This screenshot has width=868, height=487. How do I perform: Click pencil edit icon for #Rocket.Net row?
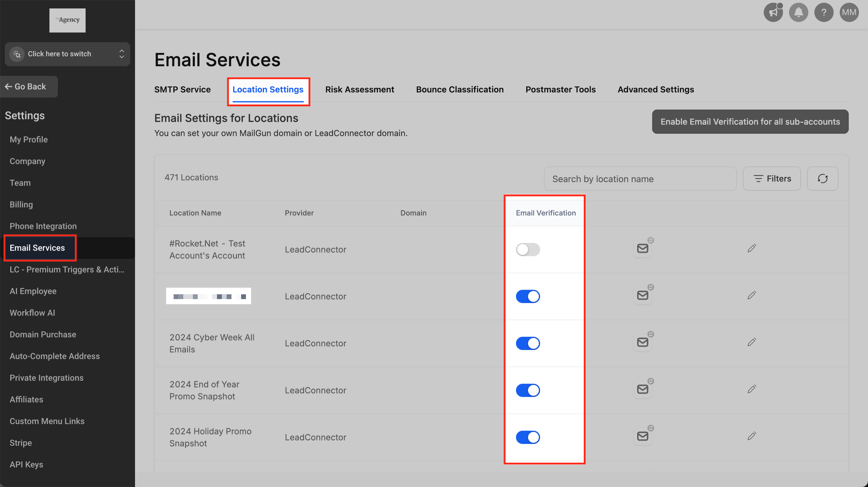point(751,248)
